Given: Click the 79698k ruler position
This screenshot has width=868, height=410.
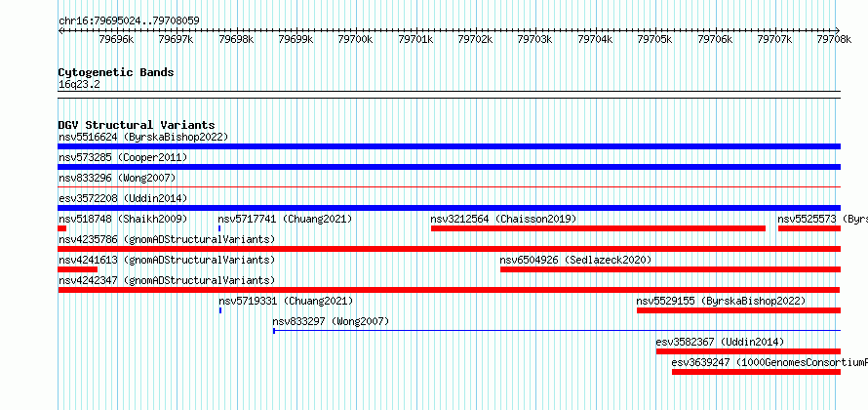Looking at the screenshot, I should (x=236, y=39).
